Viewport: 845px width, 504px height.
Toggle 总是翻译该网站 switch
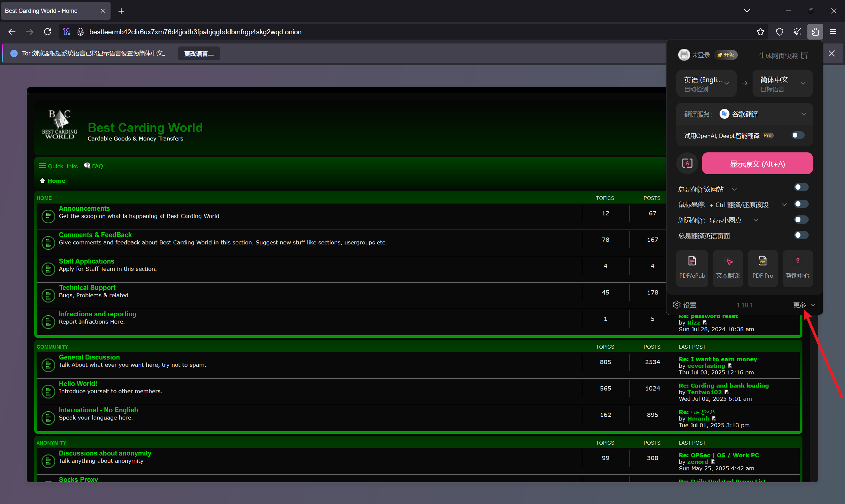[801, 187]
